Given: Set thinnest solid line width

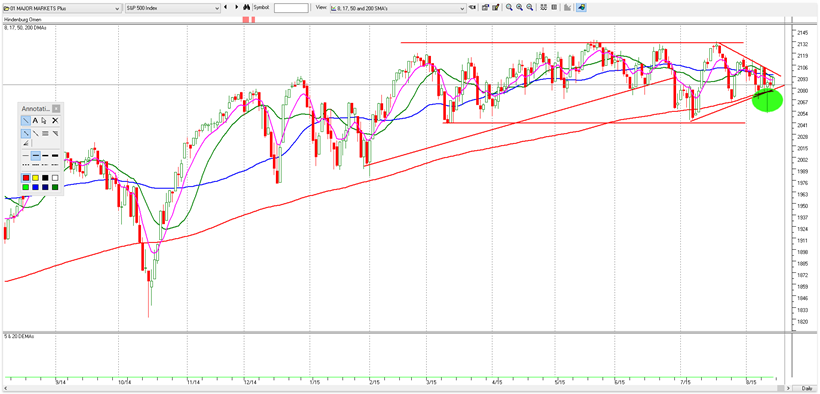Looking at the screenshot, I should click(26, 155).
